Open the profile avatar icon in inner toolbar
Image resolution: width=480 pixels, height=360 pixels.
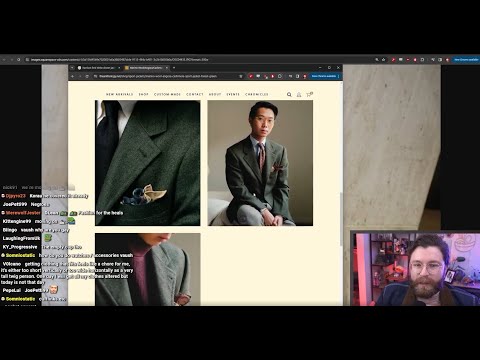pos(305,76)
